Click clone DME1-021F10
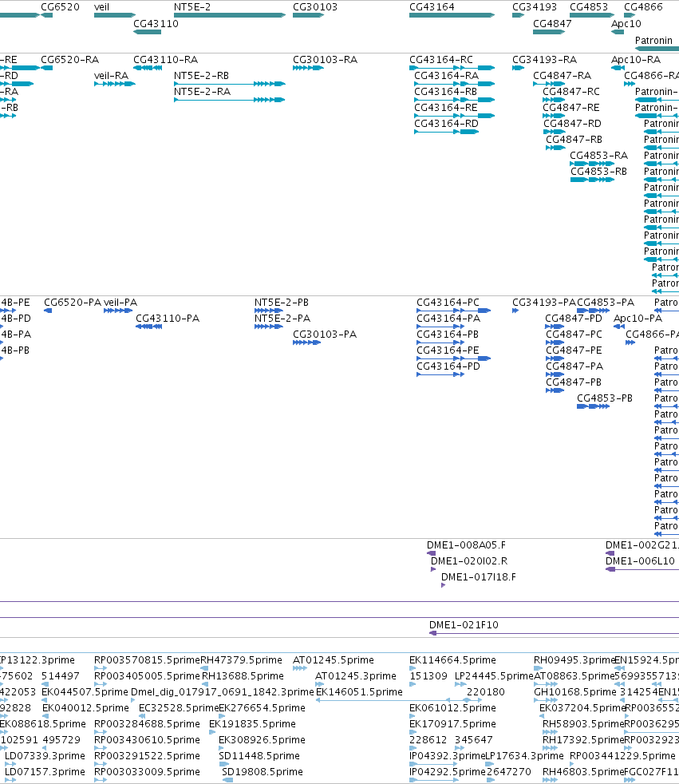The image size is (679, 784). (464, 625)
